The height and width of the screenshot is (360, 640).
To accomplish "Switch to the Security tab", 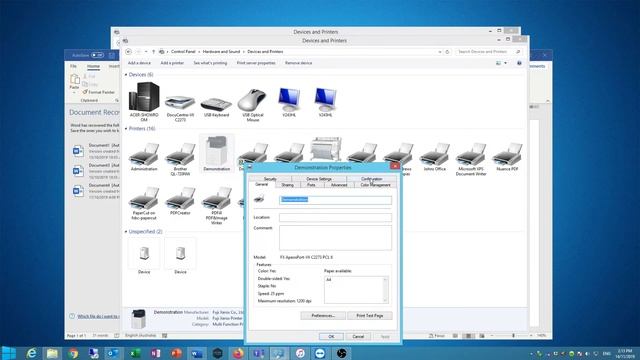I will [270, 179].
